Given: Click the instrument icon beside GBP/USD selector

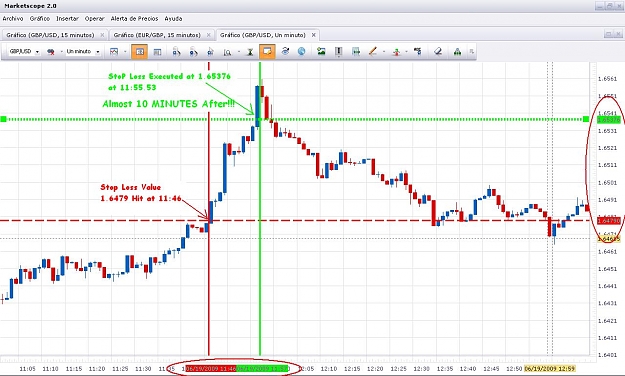Looking at the screenshot, I should pyautogui.click(x=51, y=52).
